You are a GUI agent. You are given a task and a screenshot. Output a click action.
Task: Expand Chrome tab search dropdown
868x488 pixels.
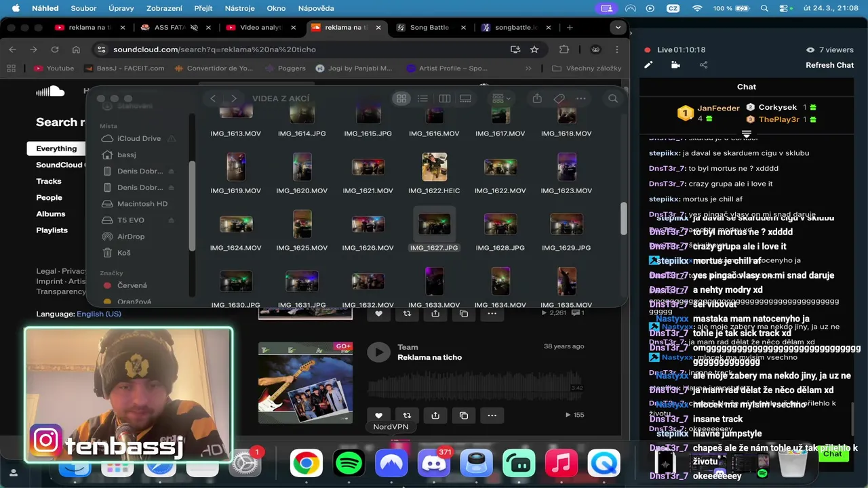click(x=617, y=28)
